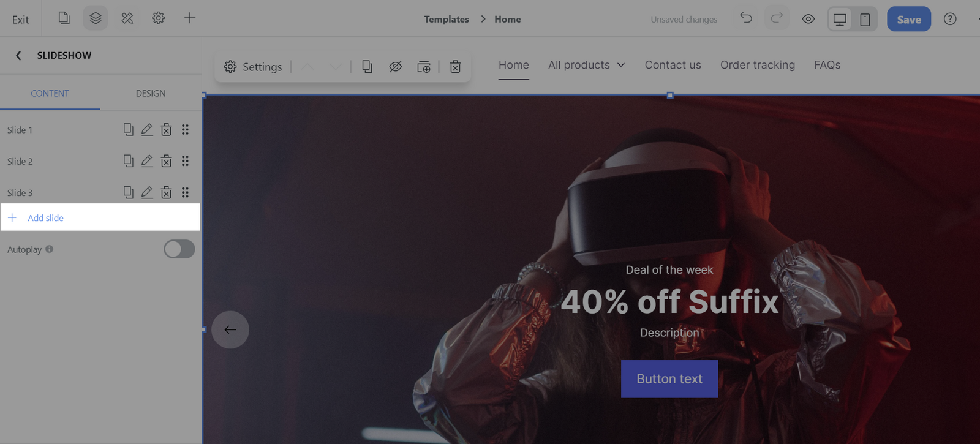Edit Slide 1
Viewport: 980px width, 444px height.
(x=147, y=130)
